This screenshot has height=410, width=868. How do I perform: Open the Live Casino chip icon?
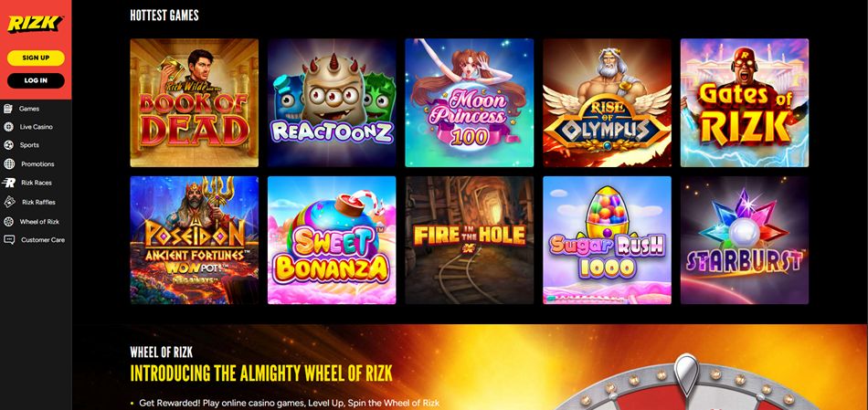[x=9, y=127]
